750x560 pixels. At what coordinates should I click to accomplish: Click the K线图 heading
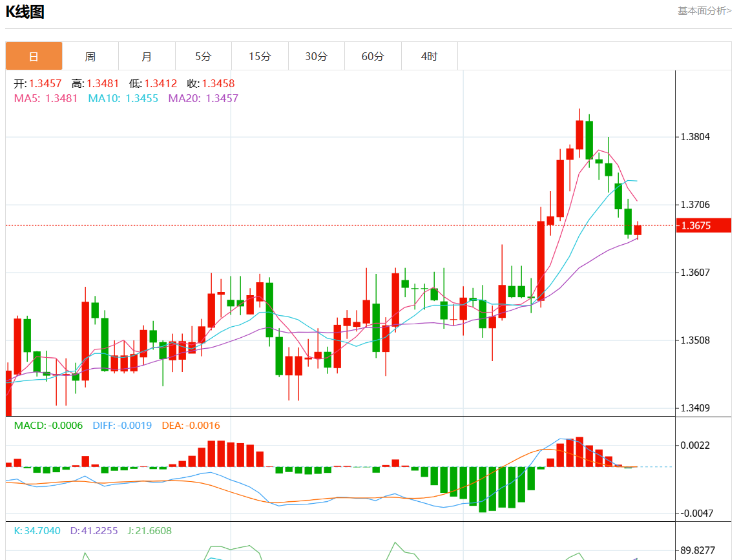(25, 12)
